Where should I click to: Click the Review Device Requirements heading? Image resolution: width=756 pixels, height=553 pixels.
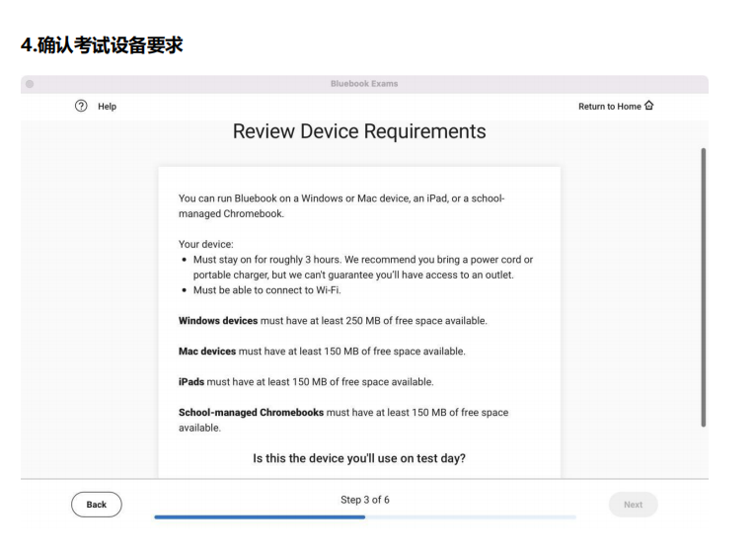tap(359, 131)
